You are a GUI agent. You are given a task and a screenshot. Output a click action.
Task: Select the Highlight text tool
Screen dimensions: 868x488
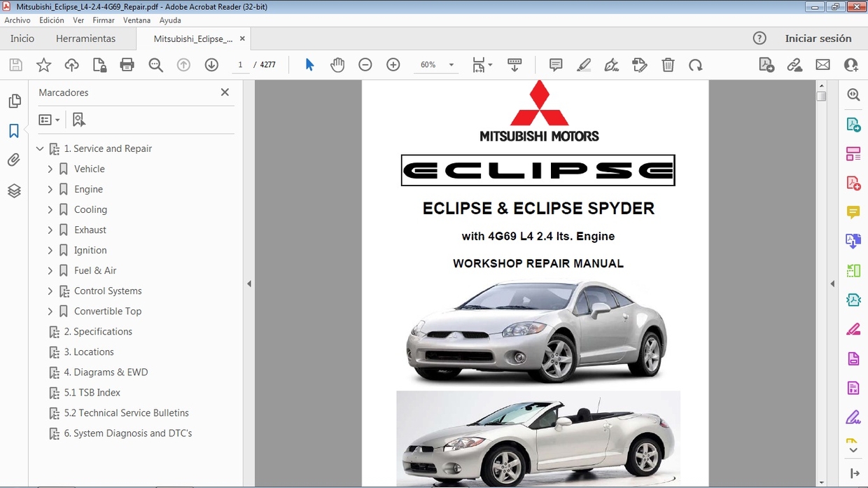point(584,64)
